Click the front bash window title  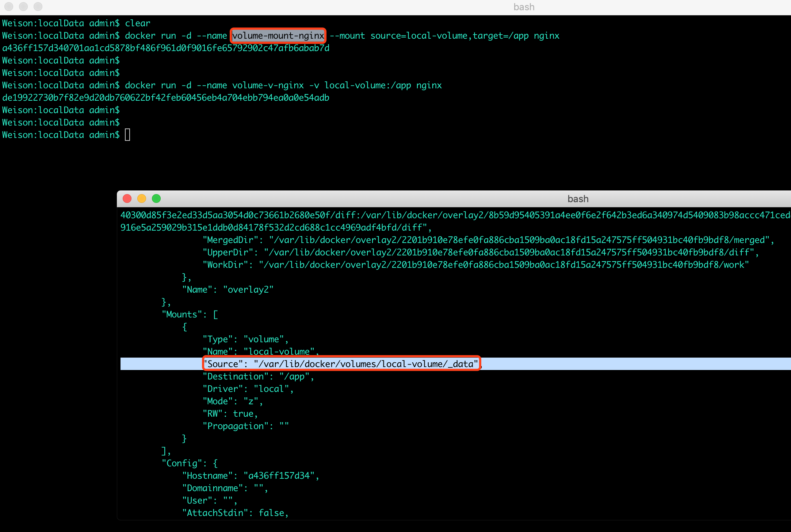[x=578, y=199]
